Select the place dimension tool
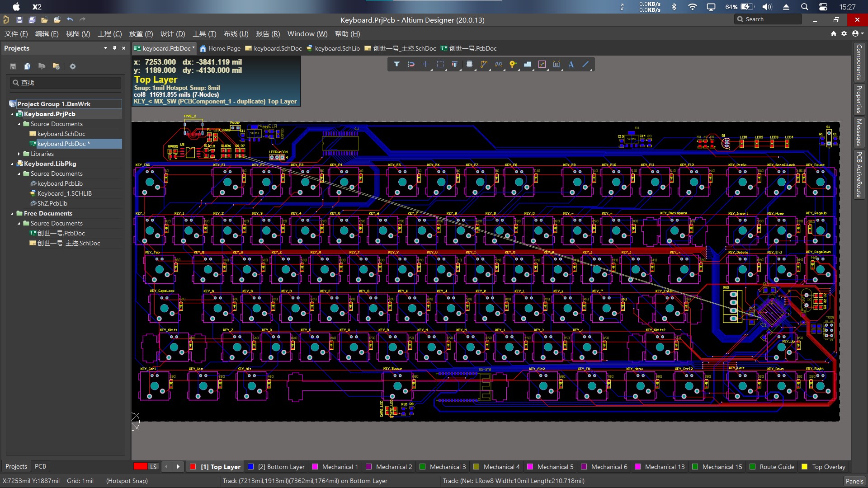This screenshot has height=488, width=868. (557, 64)
